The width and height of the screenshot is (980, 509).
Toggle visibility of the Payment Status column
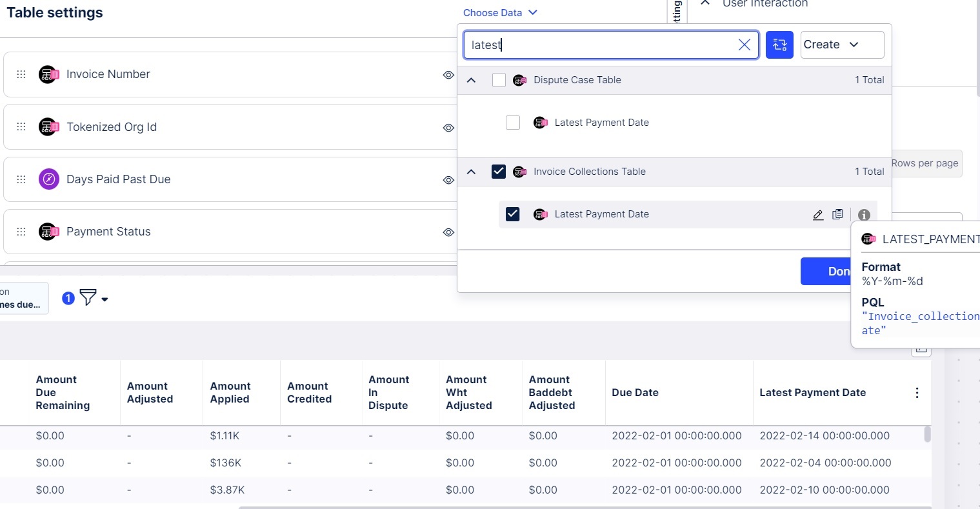point(448,232)
